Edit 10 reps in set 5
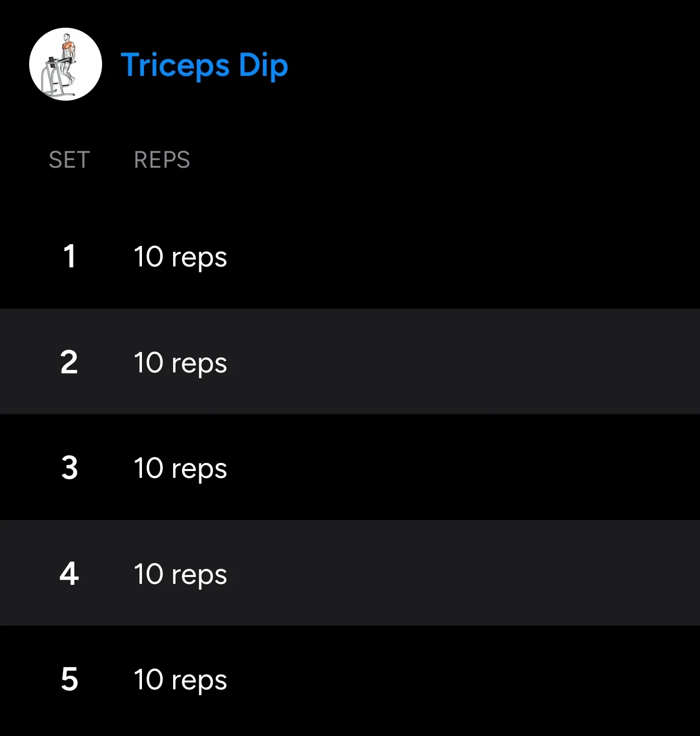The height and width of the screenshot is (736, 700). (x=180, y=680)
